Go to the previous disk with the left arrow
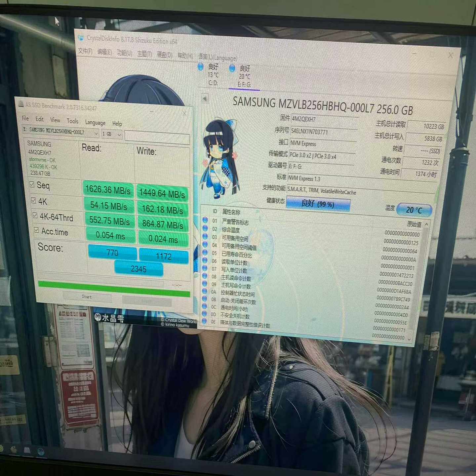Screen dimensions: 476x476 pyautogui.click(x=205, y=98)
